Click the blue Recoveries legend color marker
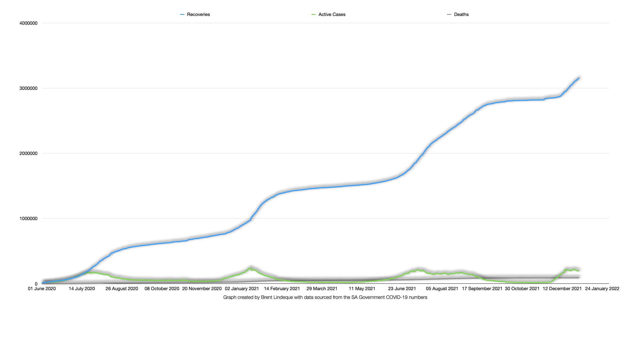This screenshot has height=364, width=641. tap(182, 15)
